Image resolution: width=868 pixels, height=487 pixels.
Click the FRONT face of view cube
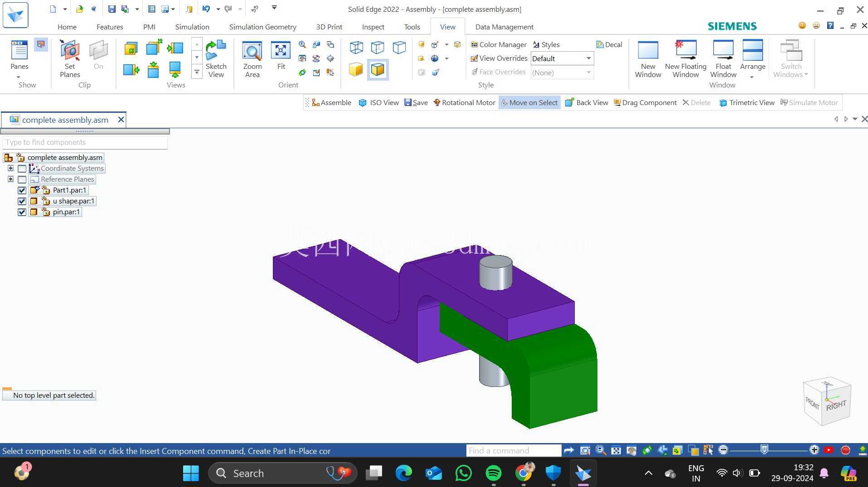pos(812,403)
